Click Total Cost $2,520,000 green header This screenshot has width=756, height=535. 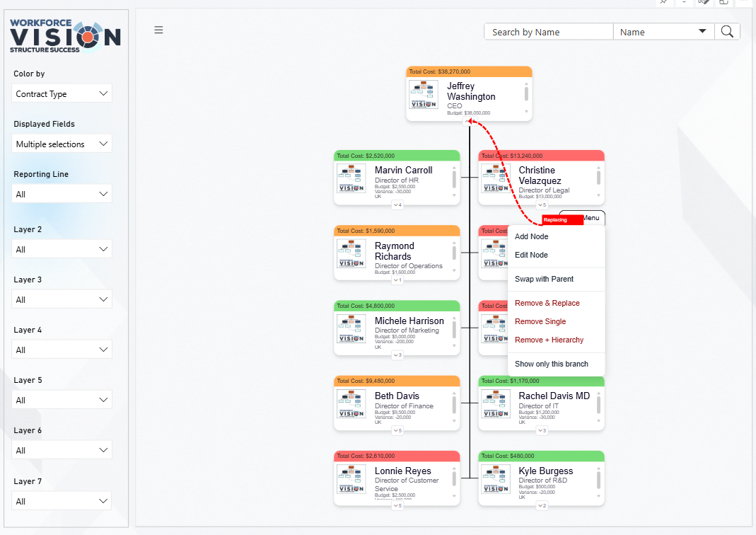click(x=397, y=156)
